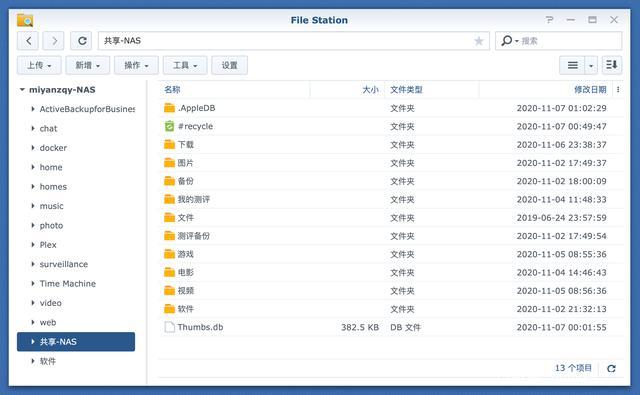Select the .AppleDB folder icon

pos(169,108)
